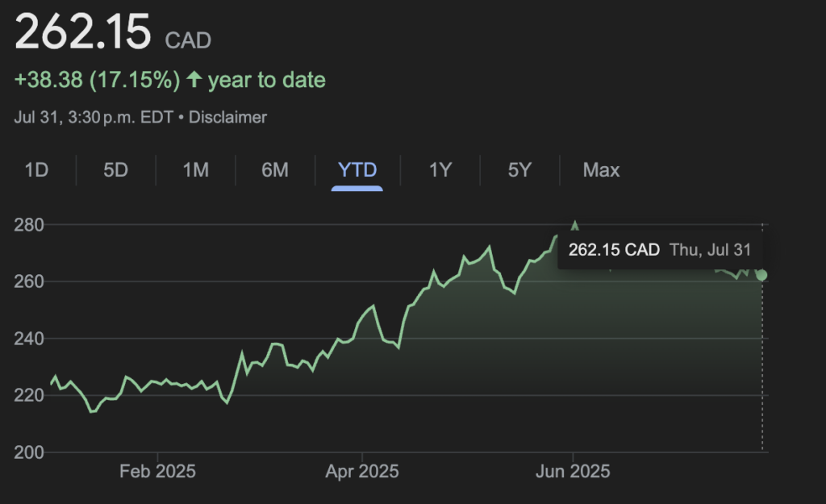Click the 262.15 CAD chart tooltip

pyautogui.click(x=659, y=249)
